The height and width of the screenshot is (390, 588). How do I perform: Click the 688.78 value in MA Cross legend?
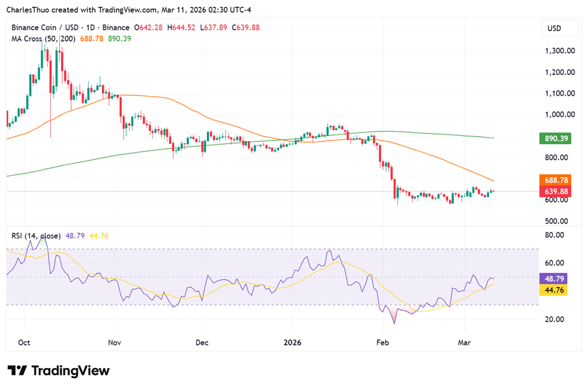[91, 38]
